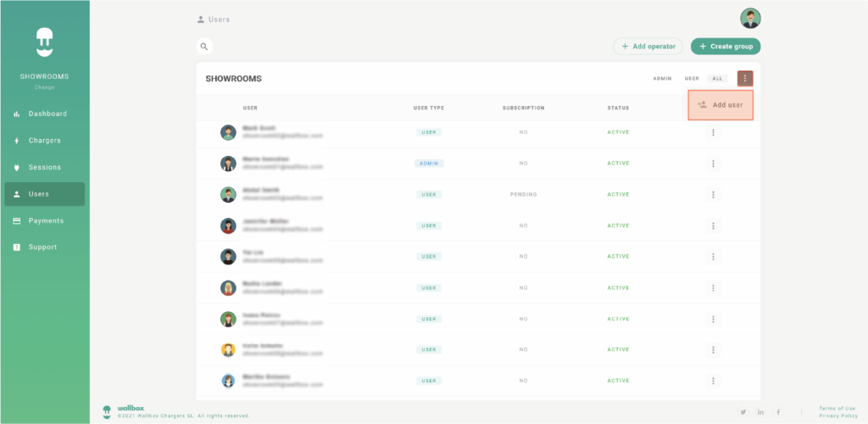Open the profile avatar in top right
The width and height of the screenshot is (868, 424).
pyautogui.click(x=750, y=19)
